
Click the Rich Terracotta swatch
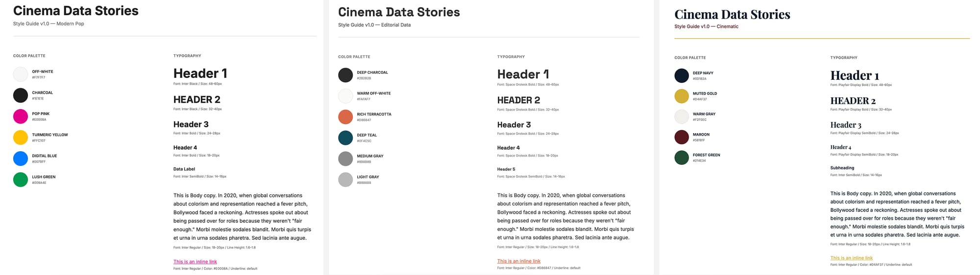(345, 117)
